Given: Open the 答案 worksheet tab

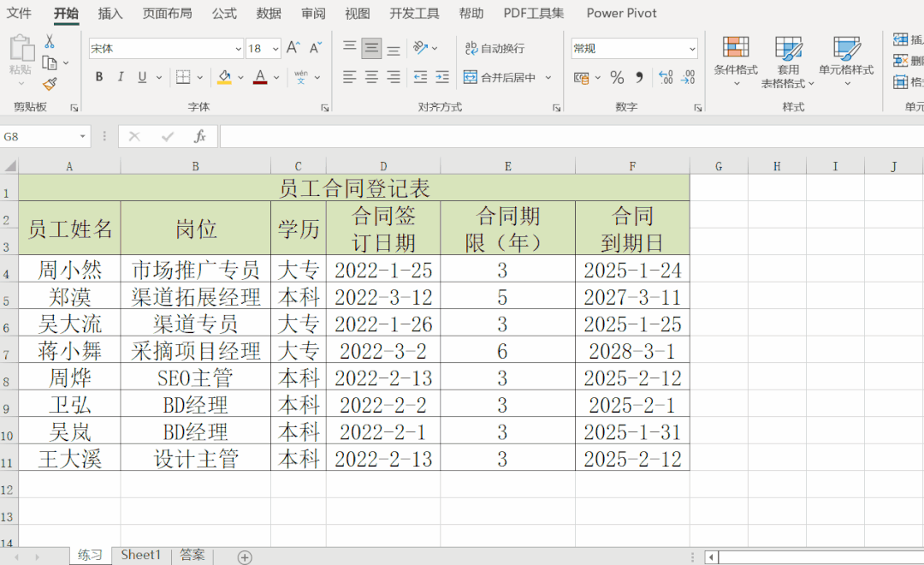Looking at the screenshot, I should (x=192, y=555).
